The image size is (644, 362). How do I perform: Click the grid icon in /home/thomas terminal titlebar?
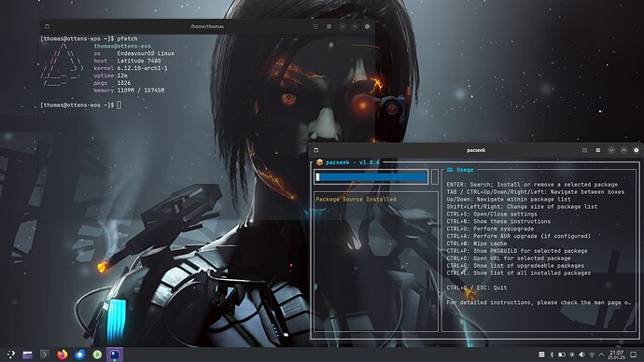pos(315,26)
